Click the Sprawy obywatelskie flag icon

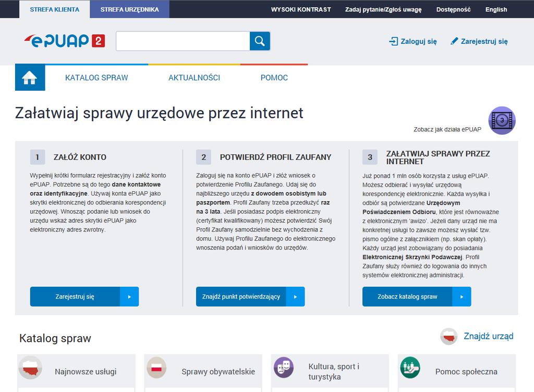click(x=156, y=367)
